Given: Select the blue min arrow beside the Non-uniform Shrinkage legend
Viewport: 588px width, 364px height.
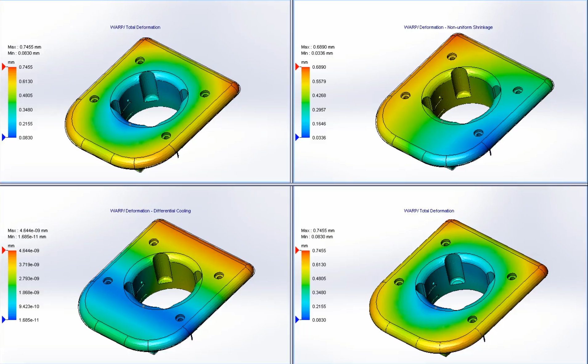Looking at the screenshot, I should coord(297,138).
